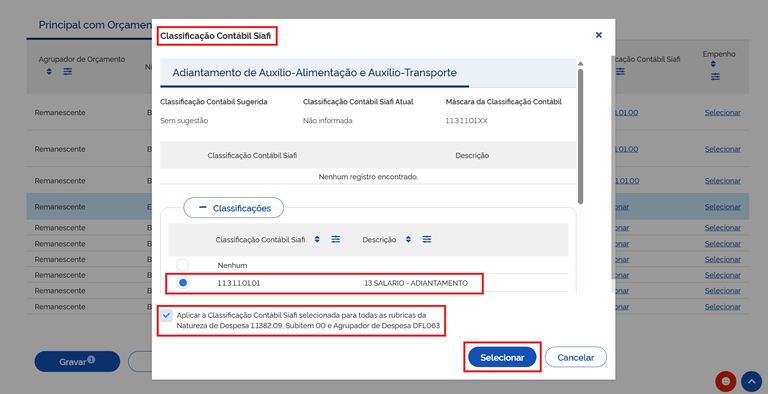Click dialog scrollbar up arrow
The height and width of the screenshot is (394, 768).
580,64
